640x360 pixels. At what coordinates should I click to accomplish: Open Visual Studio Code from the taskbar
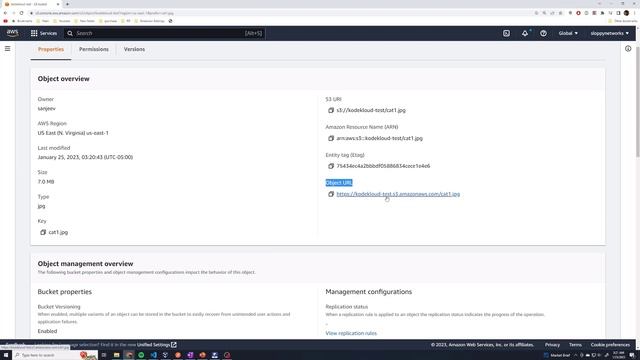coord(153,355)
